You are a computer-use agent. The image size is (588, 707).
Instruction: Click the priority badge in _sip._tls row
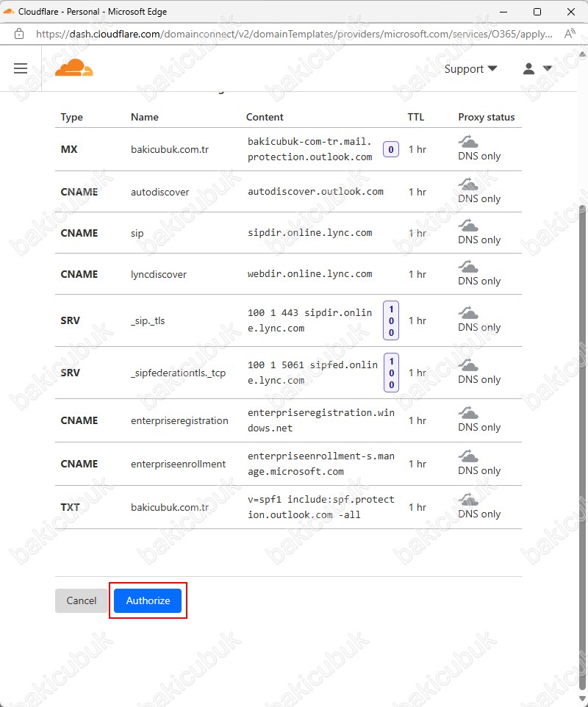(391, 320)
